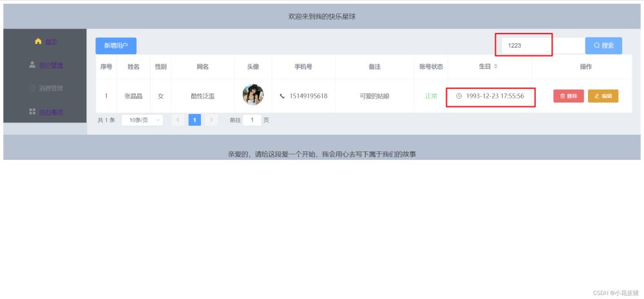Click the red 删除 button
Viewport: 644px width, 299px height.
click(569, 96)
